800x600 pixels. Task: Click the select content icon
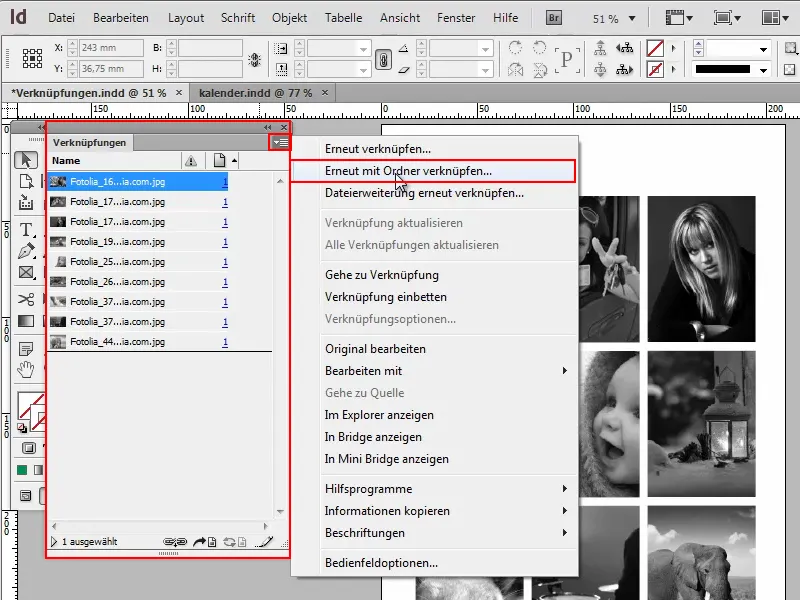tap(600, 69)
